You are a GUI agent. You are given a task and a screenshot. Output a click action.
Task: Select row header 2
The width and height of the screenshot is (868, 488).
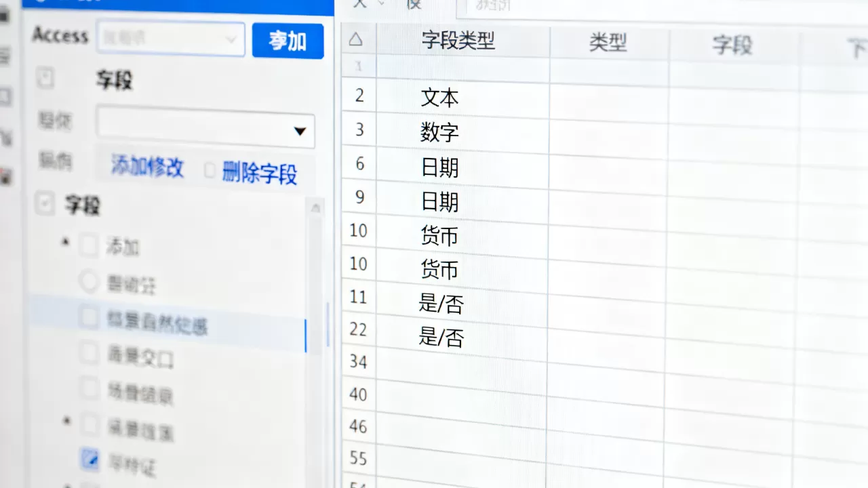[359, 95]
